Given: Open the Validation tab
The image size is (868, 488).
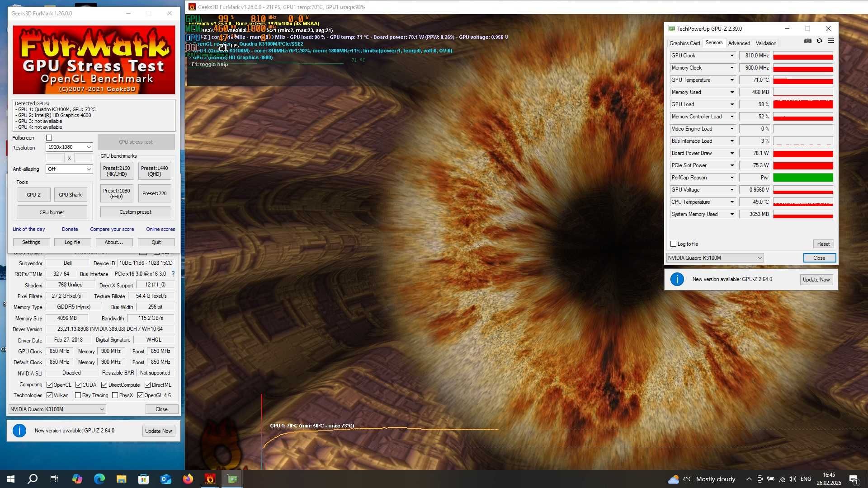Looking at the screenshot, I should tap(766, 43).
